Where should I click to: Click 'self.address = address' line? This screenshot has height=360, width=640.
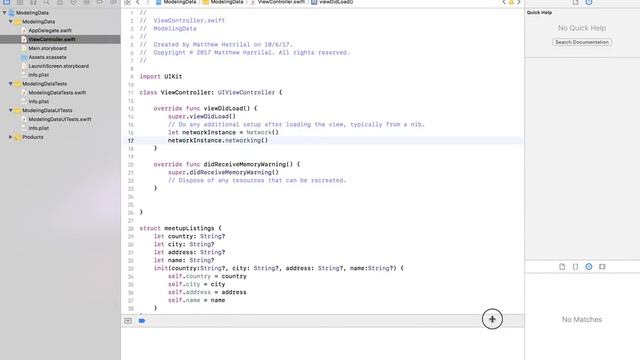207,292
